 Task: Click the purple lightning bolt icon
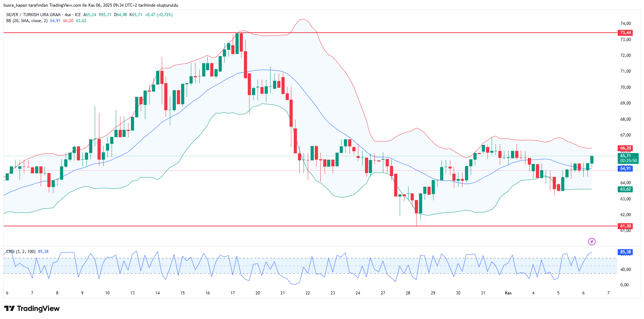[592, 241]
